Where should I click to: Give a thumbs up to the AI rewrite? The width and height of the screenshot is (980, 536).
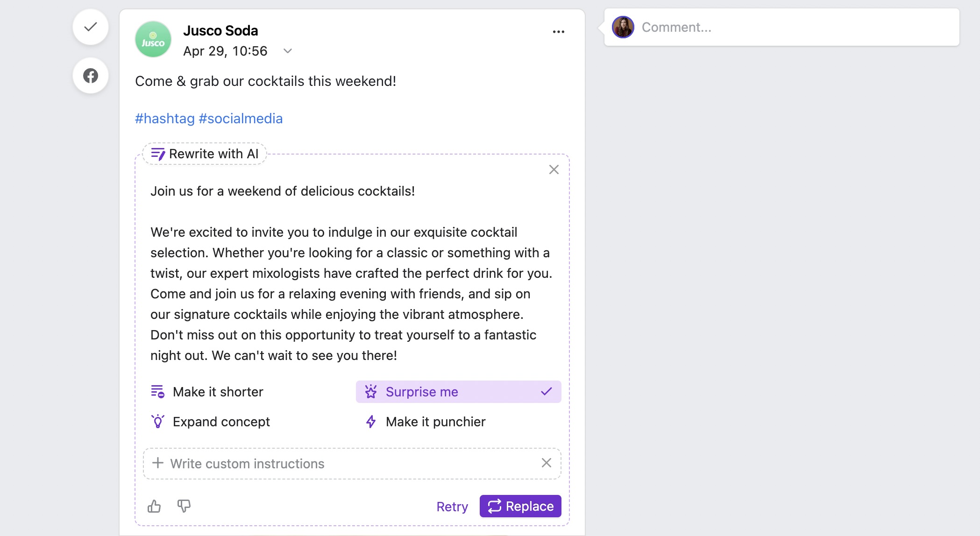(154, 506)
